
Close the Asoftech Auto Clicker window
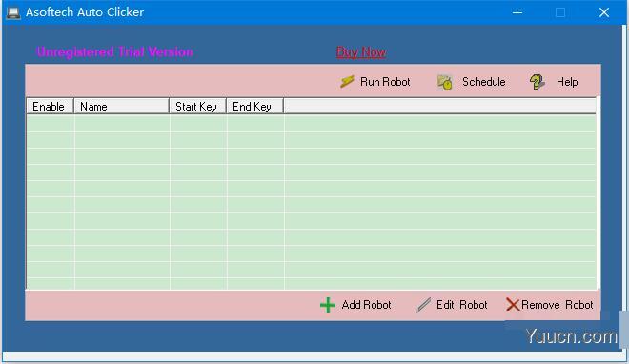tap(604, 12)
